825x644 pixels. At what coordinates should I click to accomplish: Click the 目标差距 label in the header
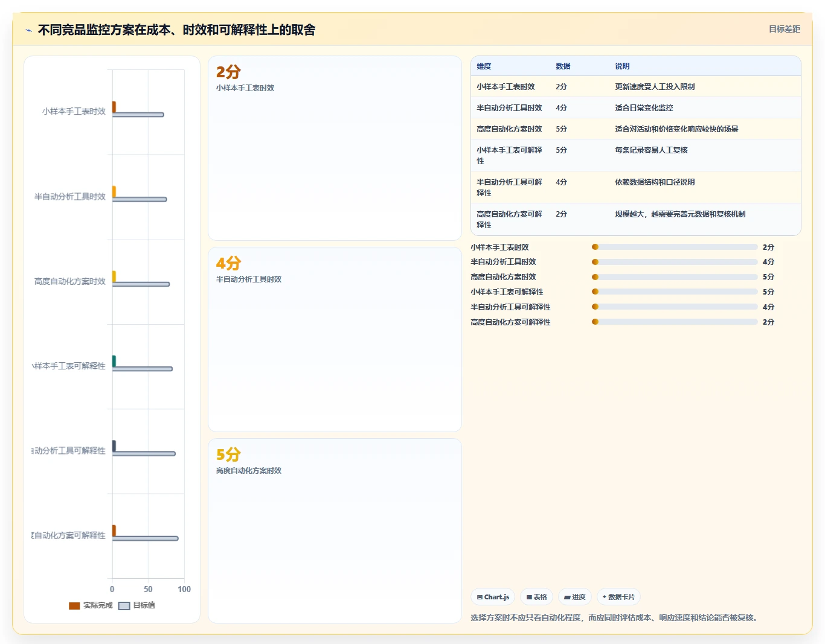point(784,29)
